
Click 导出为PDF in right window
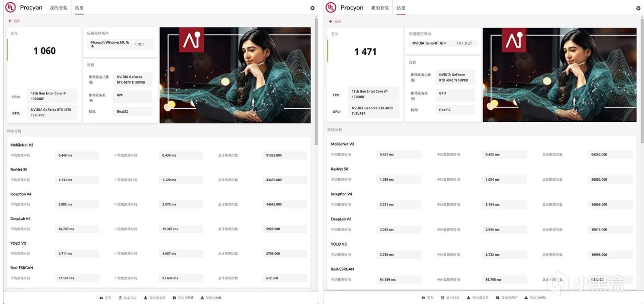[507, 297]
